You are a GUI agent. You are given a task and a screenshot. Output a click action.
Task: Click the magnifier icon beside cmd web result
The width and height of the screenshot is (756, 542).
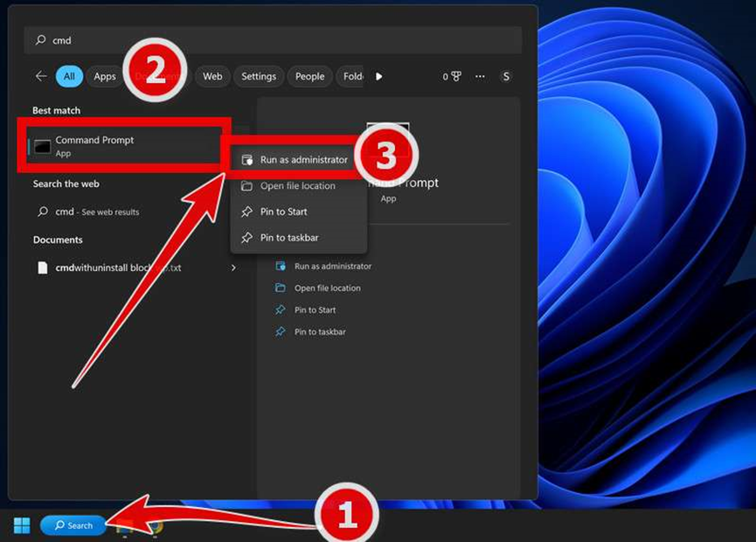pyautogui.click(x=43, y=212)
